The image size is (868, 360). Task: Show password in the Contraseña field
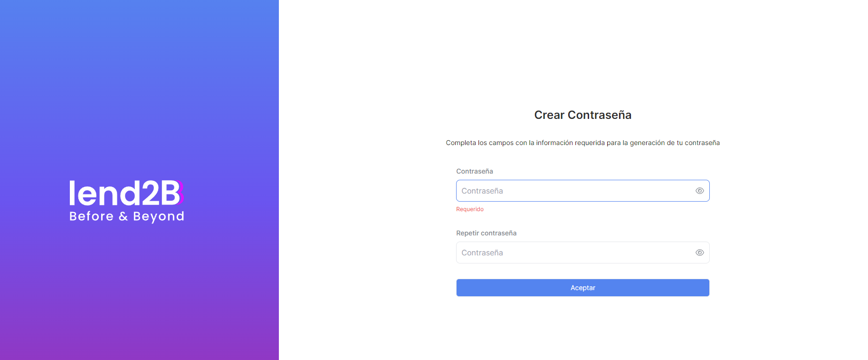(x=699, y=191)
